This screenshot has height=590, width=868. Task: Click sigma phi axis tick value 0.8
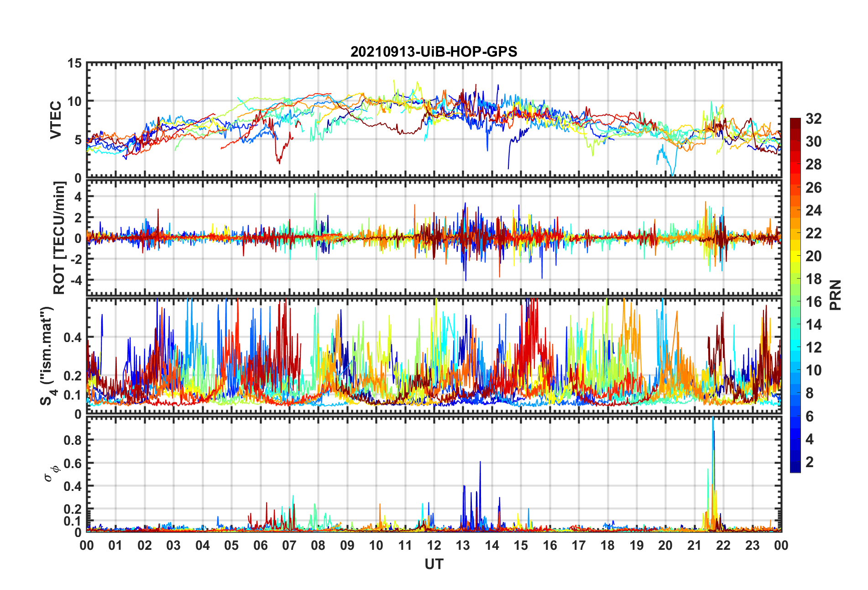tap(73, 440)
